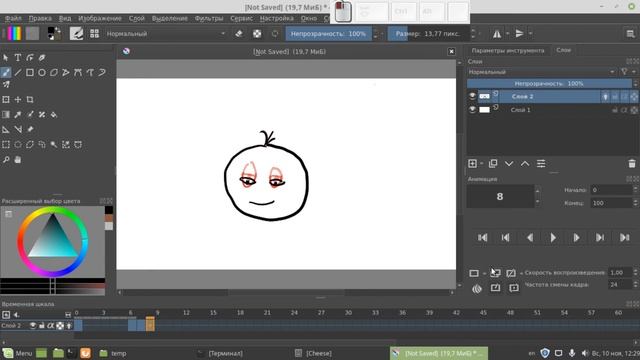The image size is (640, 360).
Task: Open the layer filter funnel dropdown
Action: tap(627, 72)
